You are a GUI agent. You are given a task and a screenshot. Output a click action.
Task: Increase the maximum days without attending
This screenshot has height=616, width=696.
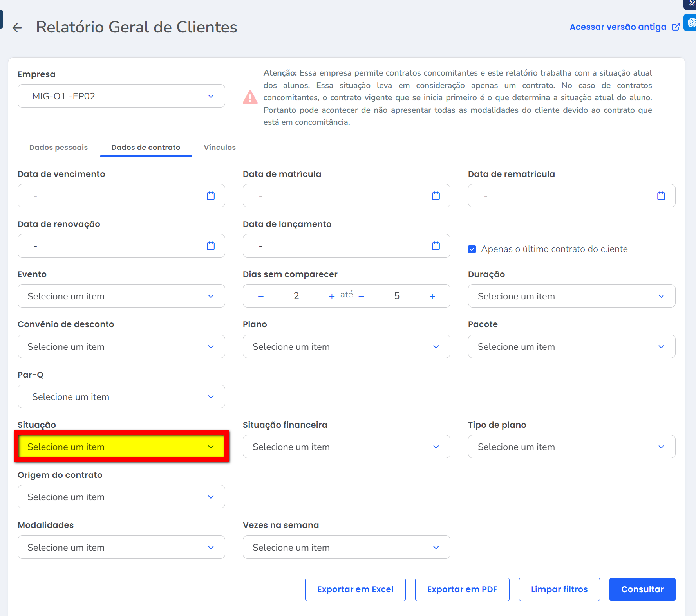coord(432,296)
